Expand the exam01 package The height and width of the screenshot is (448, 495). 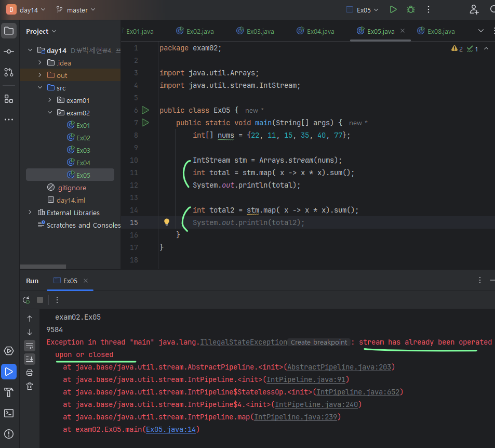tap(49, 100)
